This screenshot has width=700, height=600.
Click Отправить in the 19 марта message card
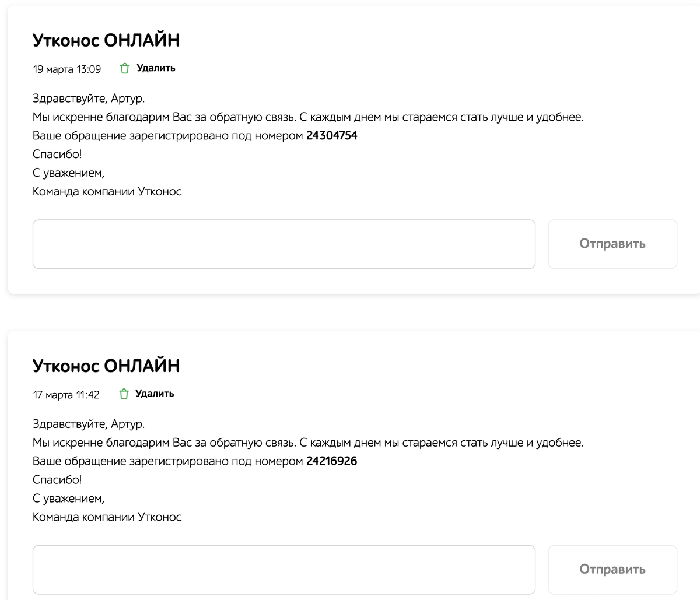tap(612, 244)
